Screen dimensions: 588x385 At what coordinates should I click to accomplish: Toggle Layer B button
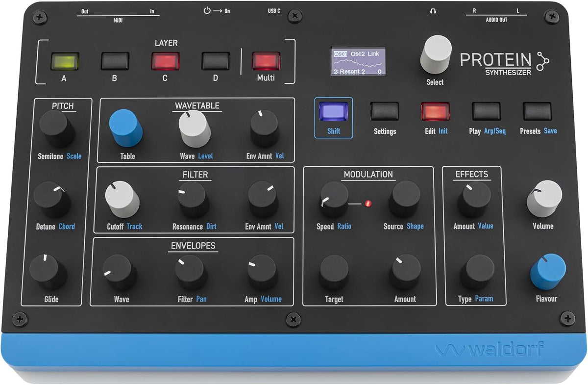(115, 61)
